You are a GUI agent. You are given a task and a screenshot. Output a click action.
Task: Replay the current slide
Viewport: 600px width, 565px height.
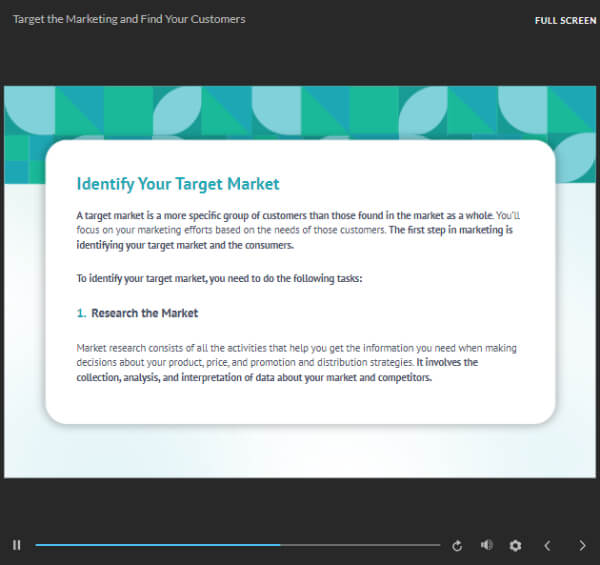click(457, 545)
